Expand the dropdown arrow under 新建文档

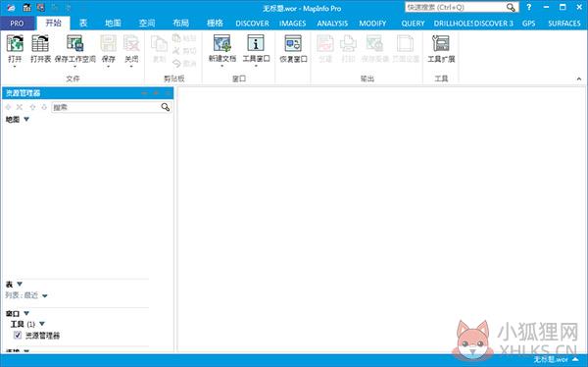[x=222, y=67]
